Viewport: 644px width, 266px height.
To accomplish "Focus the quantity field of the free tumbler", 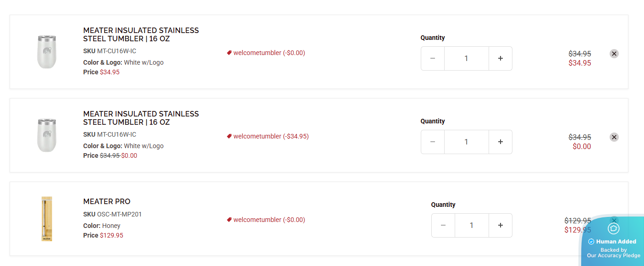I will (466, 142).
